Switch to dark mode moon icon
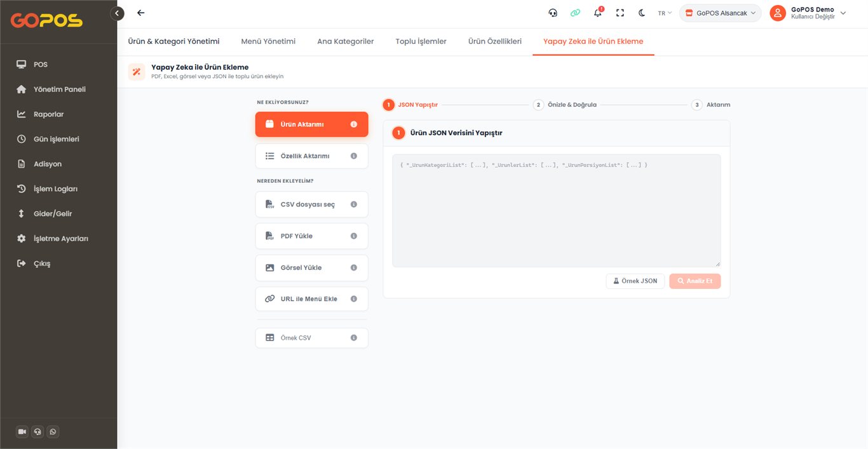This screenshot has height=449, width=868. tap(642, 13)
